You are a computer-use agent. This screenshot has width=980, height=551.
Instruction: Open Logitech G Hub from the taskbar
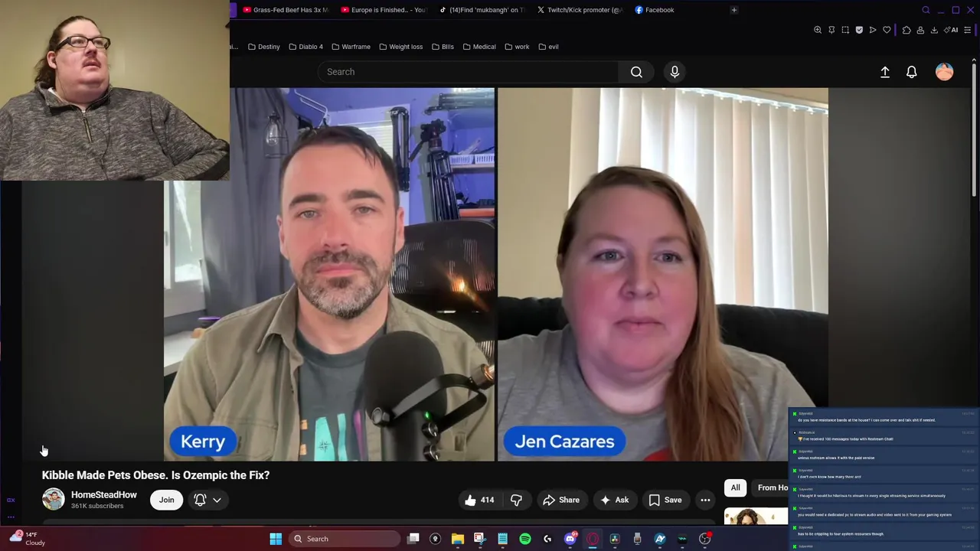coord(547,539)
